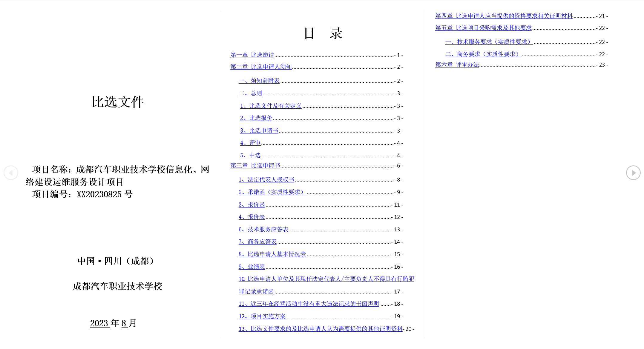Open 11、近三年在经营活动中没有重大违法记录的书面声明

pyautogui.click(x=309, y=304)
